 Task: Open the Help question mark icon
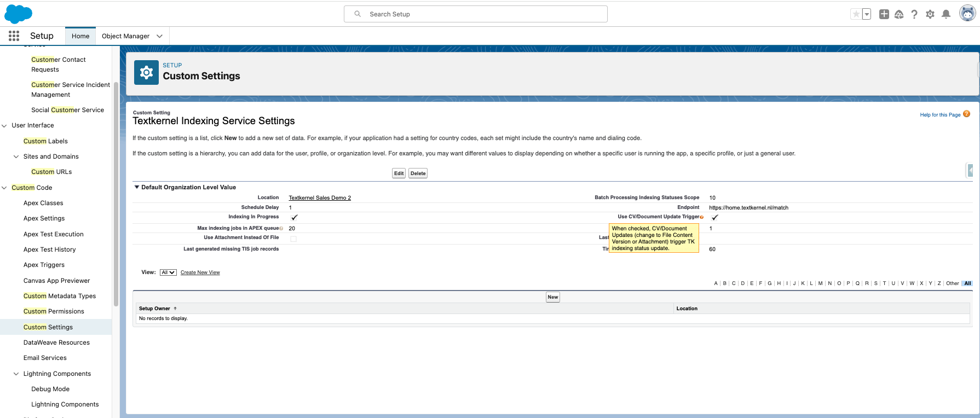click(x=914, y=14)
